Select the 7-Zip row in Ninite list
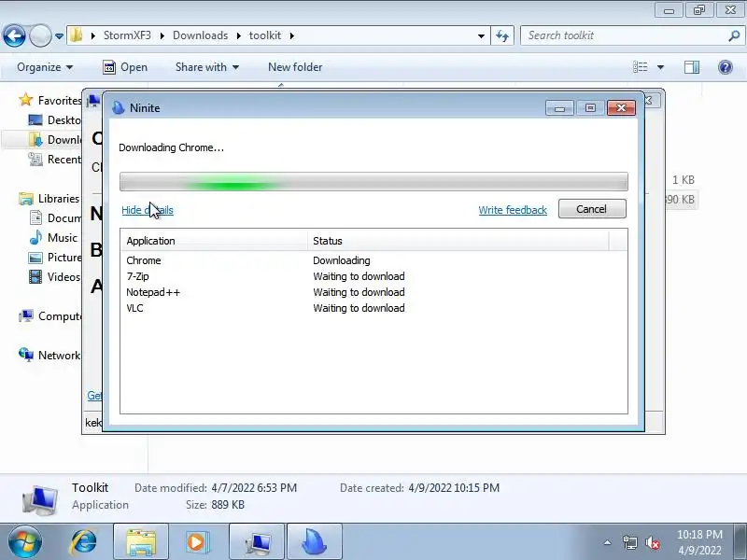Screen dimensions: 747x560 point(373,276)
